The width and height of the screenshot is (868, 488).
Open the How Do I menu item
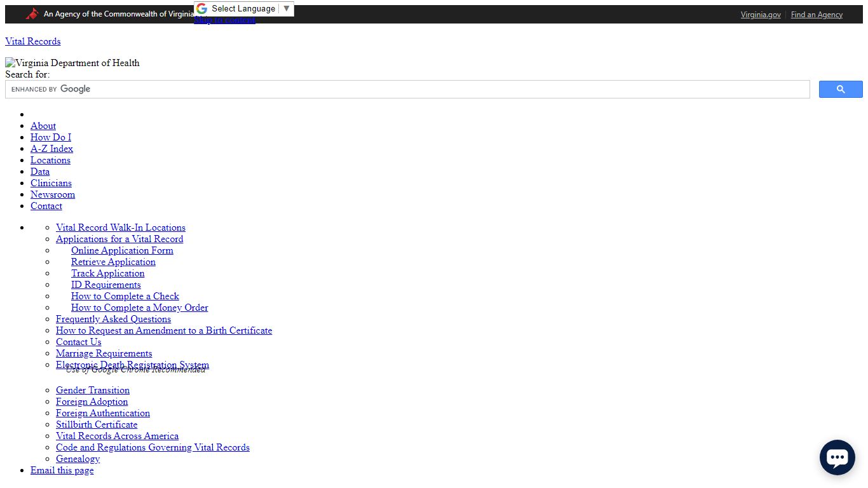click(x=51, y=137)
